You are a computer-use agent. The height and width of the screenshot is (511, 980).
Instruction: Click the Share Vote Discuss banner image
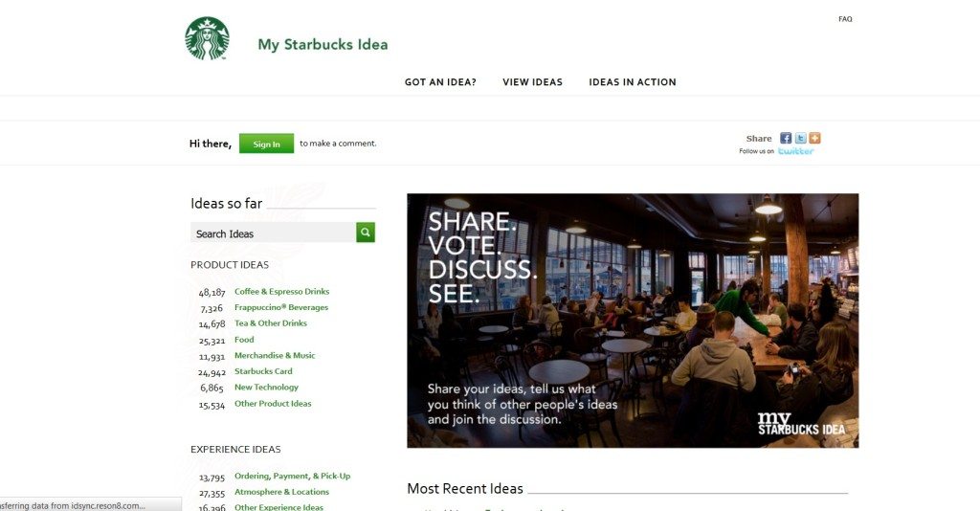[633, 321]
